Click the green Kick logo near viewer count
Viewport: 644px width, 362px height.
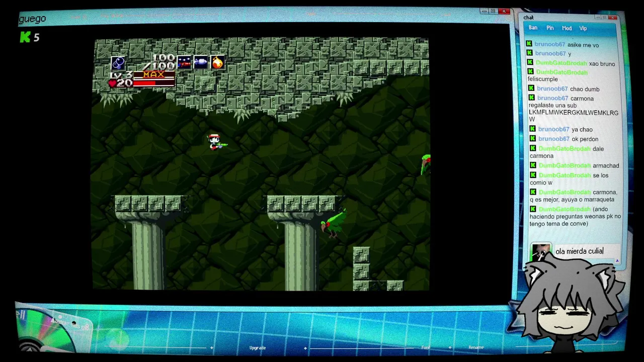[x=25, y=37]
